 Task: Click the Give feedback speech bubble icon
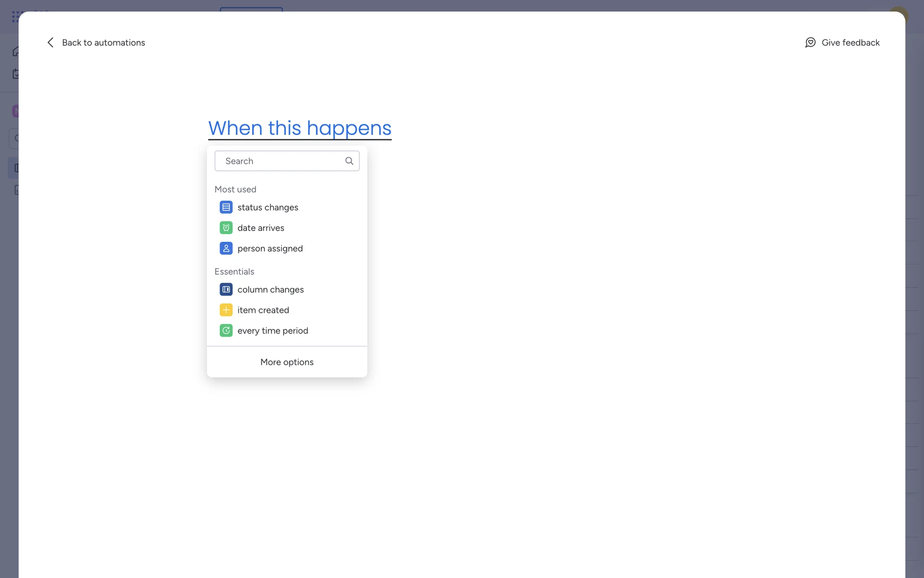(810, 42)
